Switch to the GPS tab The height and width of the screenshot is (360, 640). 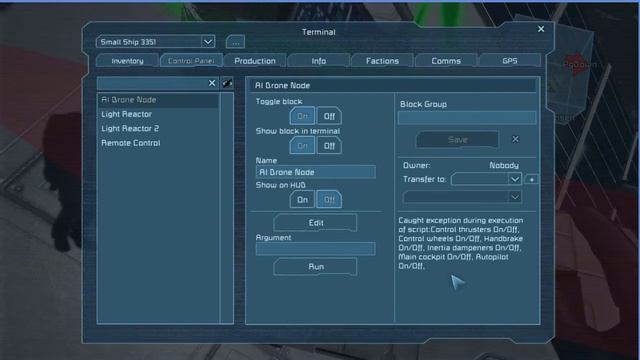click(509, 61)
